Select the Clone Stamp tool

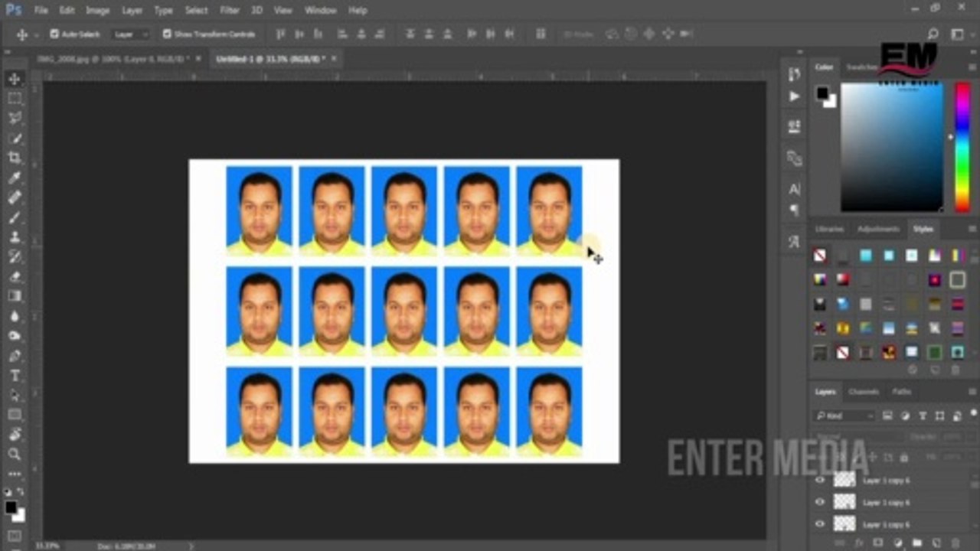[x=15, y=237]
